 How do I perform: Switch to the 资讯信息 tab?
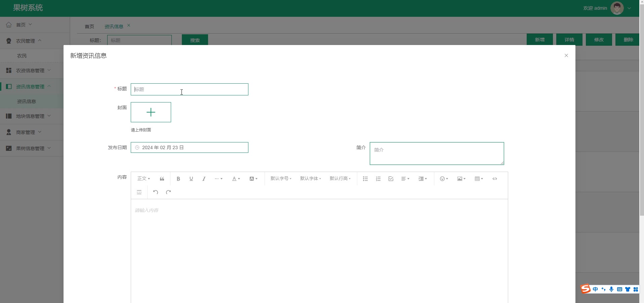pyautogui.click(x=114, y=27)
